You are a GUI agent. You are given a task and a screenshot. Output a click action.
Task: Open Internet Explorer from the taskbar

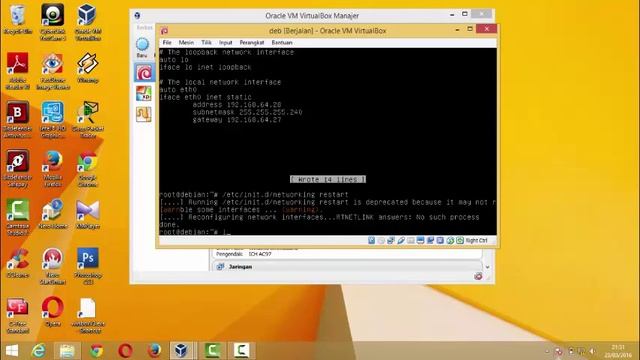(x=39, y=351)
